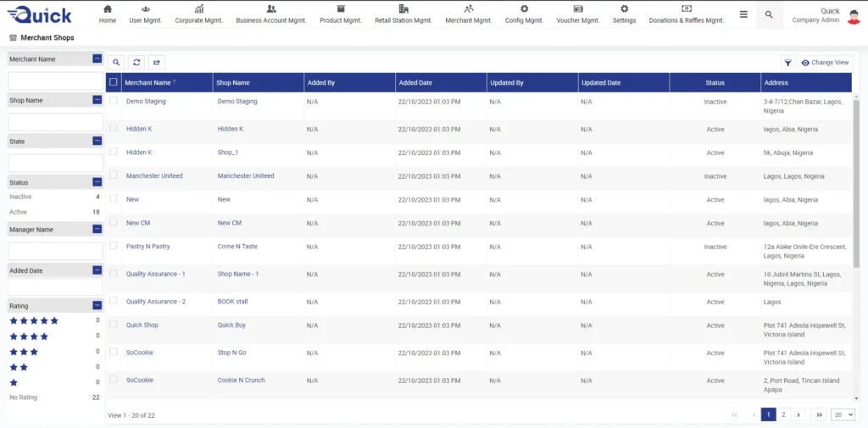Open the Merchant Mgmt. menu
Viewport: 868px width, 428px height.
point(469,14)
